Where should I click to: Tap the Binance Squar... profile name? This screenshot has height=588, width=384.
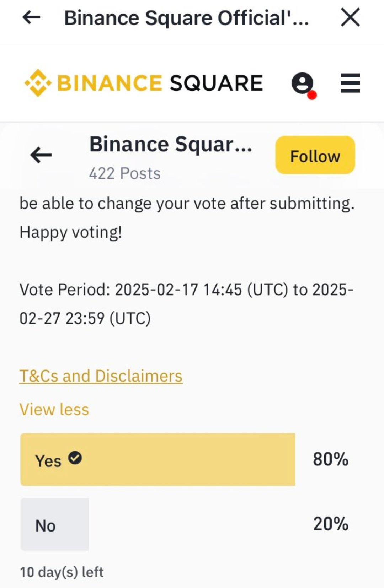pyautogui.click(x=171, y=145)
